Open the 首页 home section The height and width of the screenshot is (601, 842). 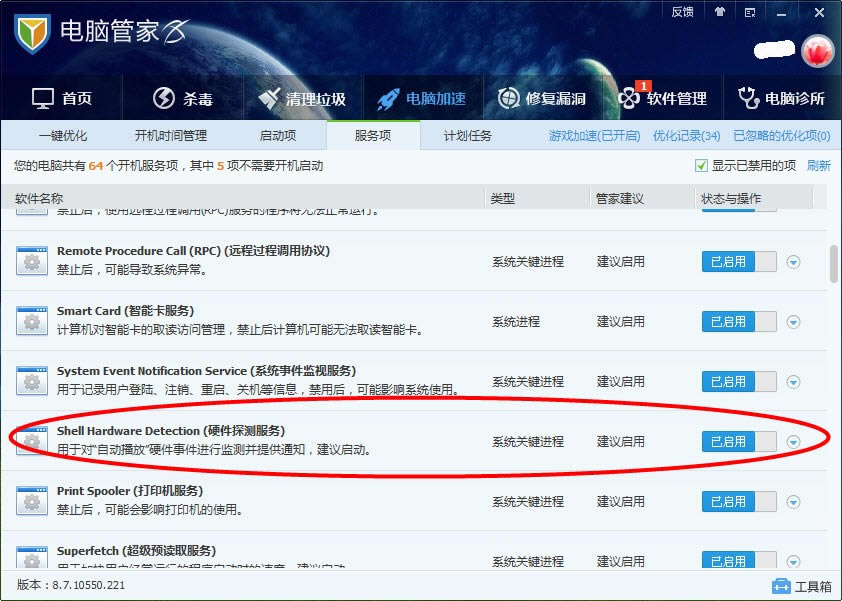62,98
